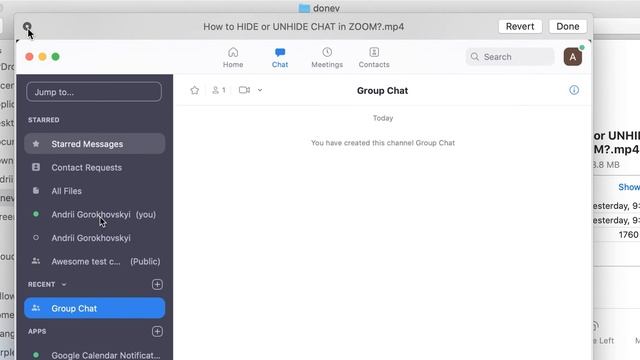The height and width of the screenshot is (360, 640).
Task: Open the Group Chat info panel
Action: [x=574, y=90]
